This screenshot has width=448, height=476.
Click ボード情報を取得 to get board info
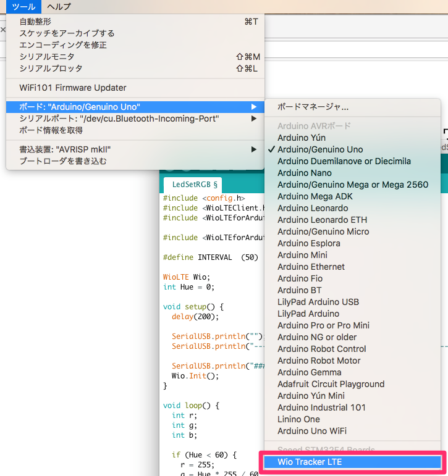[x=51, y=130]
